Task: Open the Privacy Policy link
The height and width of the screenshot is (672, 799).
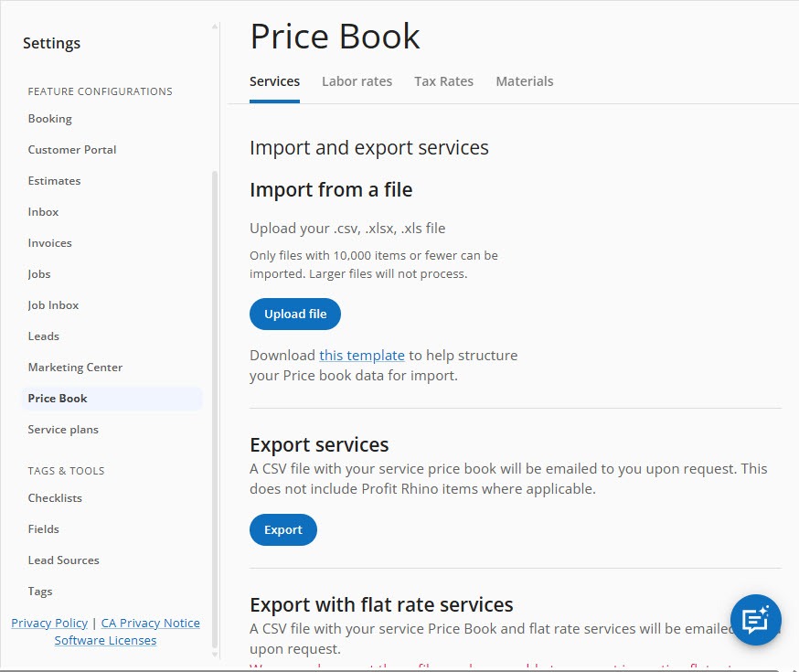Action: coord(49,624)
